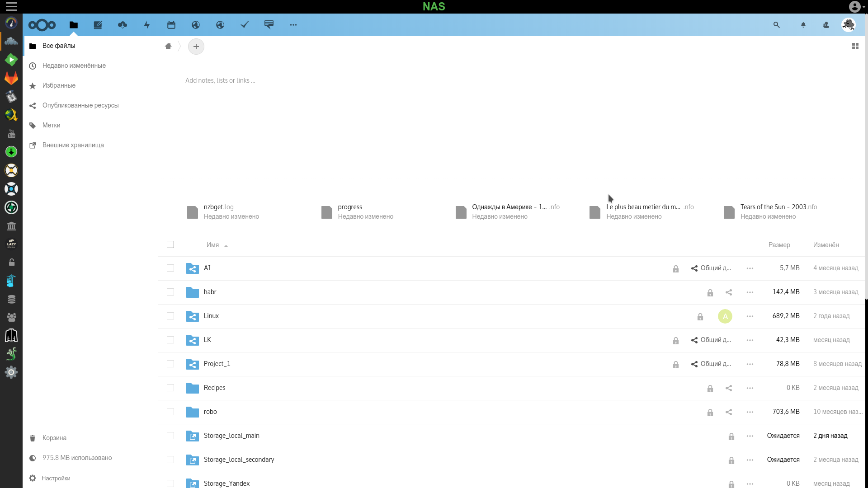Open the gear settings icon in the NAS sidebar
Screen dimensions: 868x488
tap(11, 372)
